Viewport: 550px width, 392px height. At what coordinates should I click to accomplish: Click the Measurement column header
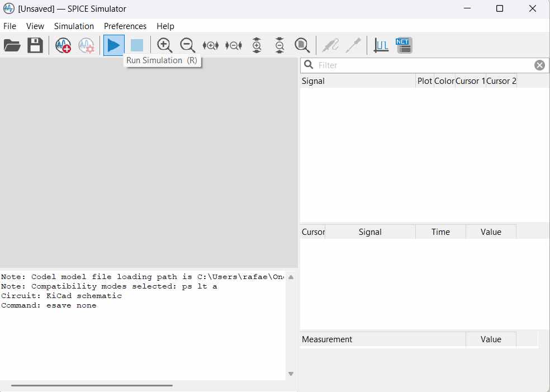(383, 339)
